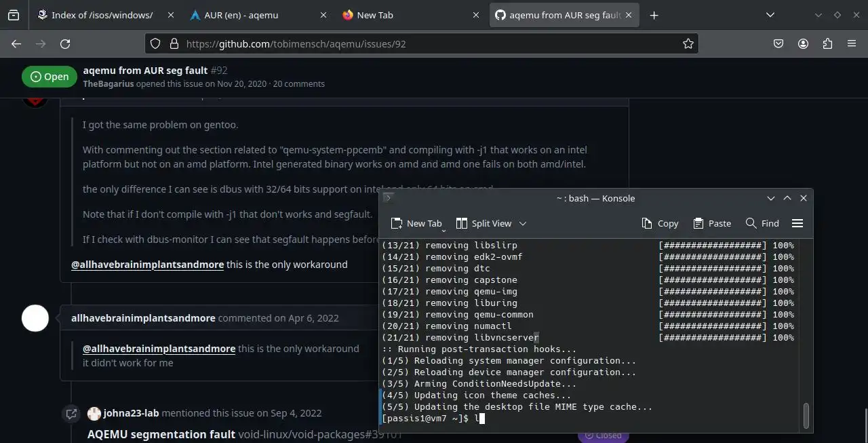Open a new browser tab with plus
The width and height of the screenshot is (868, 443).
click(x=654, y=15)
